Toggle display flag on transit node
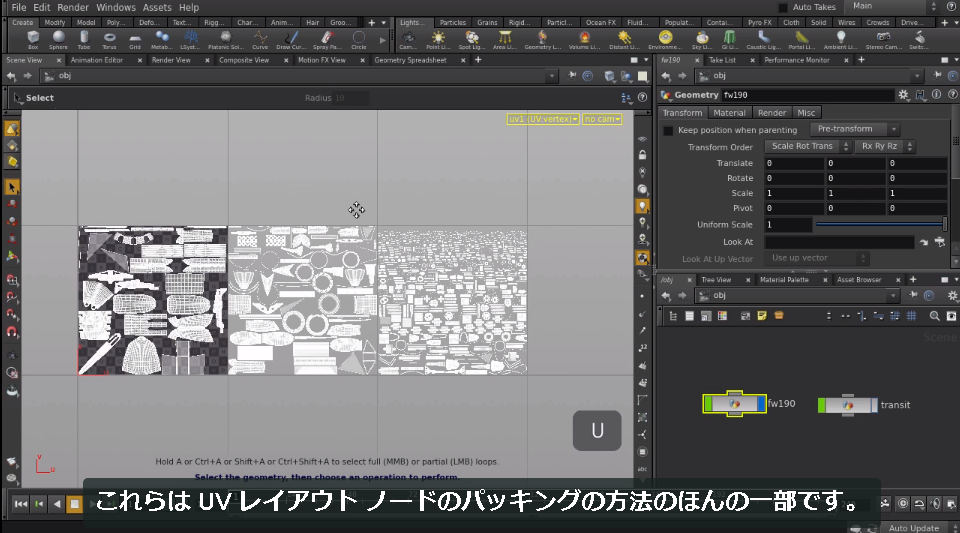This screenshot has width=960, height=533. pyautogui.click(x=874, y=405)
